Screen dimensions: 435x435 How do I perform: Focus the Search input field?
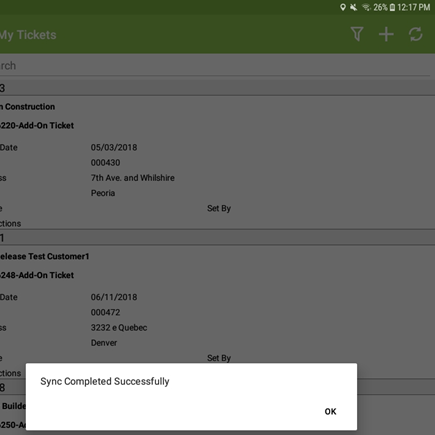(x=215, y=66)
